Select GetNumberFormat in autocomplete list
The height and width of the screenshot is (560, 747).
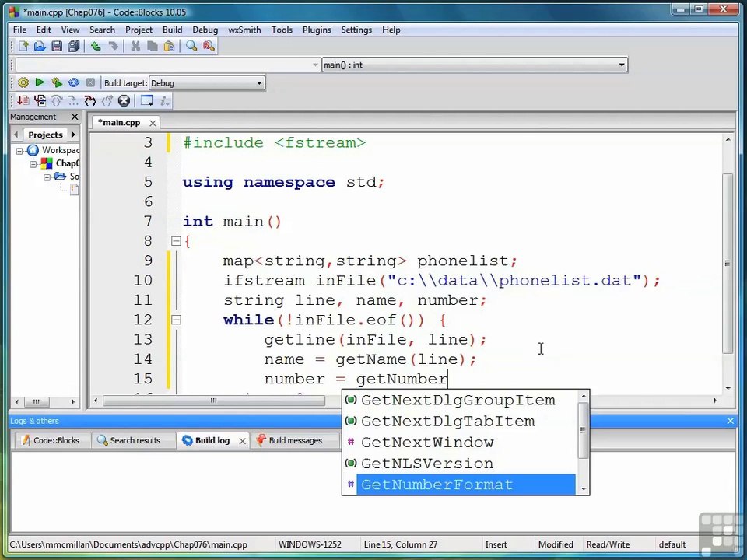pos(466,485)
